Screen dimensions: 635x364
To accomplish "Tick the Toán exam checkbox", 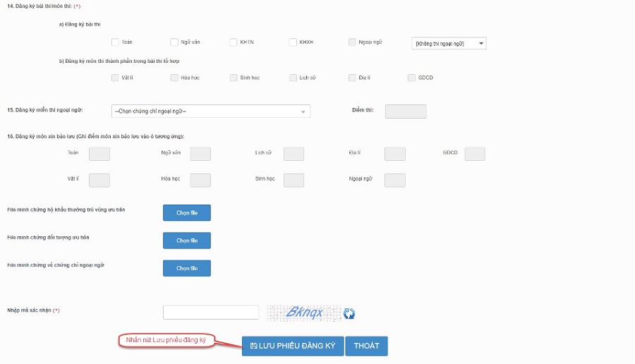I will pyautogui.click(x=115, y=42).
